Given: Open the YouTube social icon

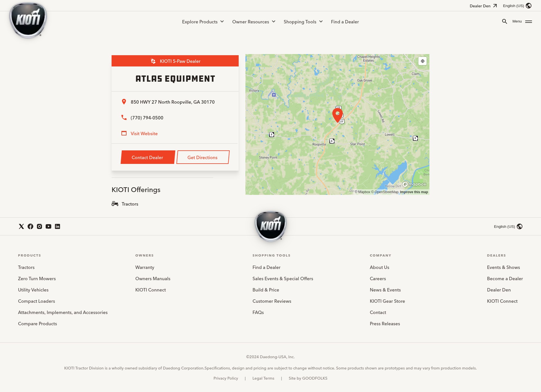Looking at the screenshot, I should 48,226.
